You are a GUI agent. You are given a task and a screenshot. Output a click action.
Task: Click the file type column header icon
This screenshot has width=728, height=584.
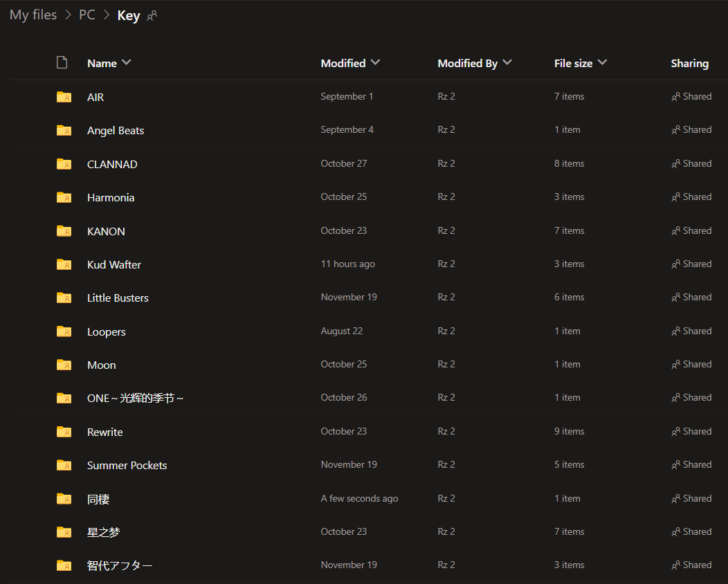(62, 63)
